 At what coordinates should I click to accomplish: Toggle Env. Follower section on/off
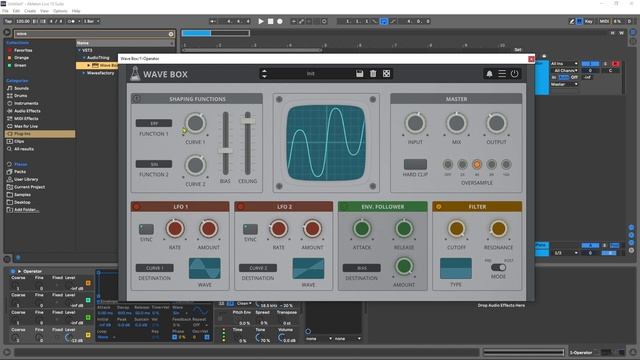[x=344, y=207]
